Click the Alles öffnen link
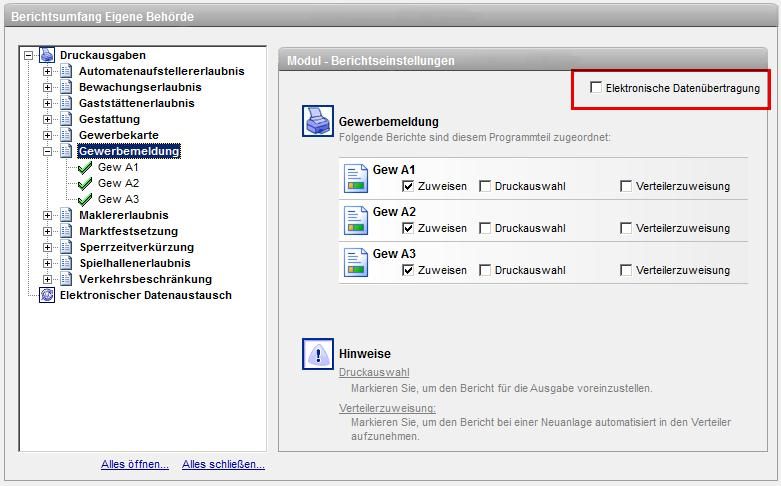The image size is (781, 486). click(x=135, y=465)
